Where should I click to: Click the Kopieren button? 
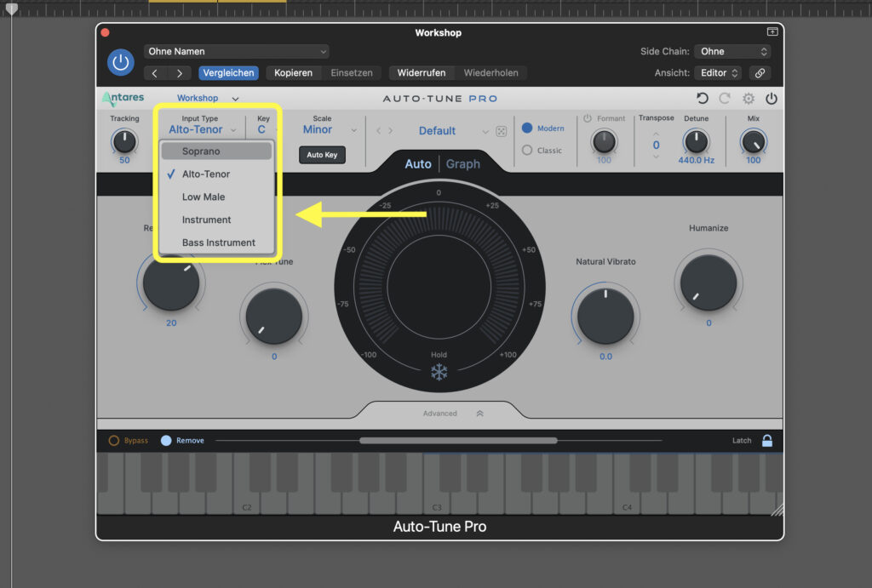[x=293, y=73]
